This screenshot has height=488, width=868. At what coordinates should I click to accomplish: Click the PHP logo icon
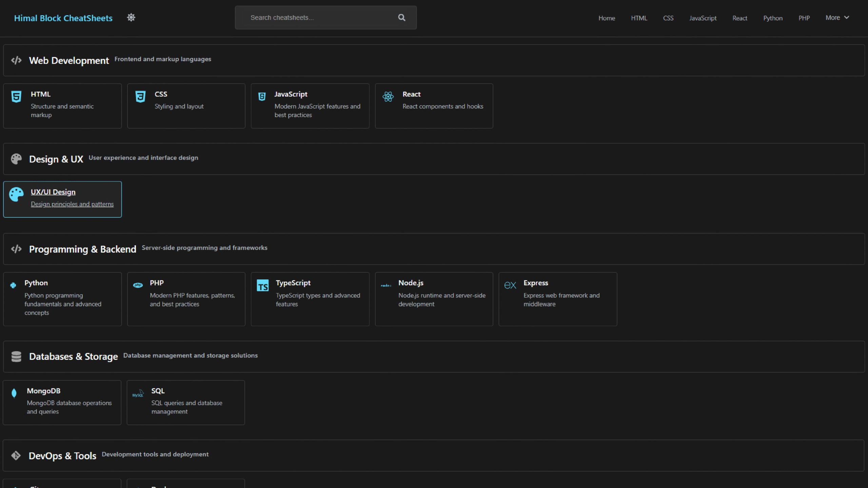click(138, 285)
